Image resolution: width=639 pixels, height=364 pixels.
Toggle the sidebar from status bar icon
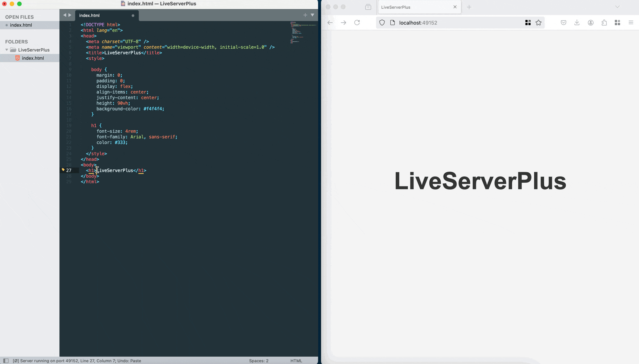click(6, 361)
